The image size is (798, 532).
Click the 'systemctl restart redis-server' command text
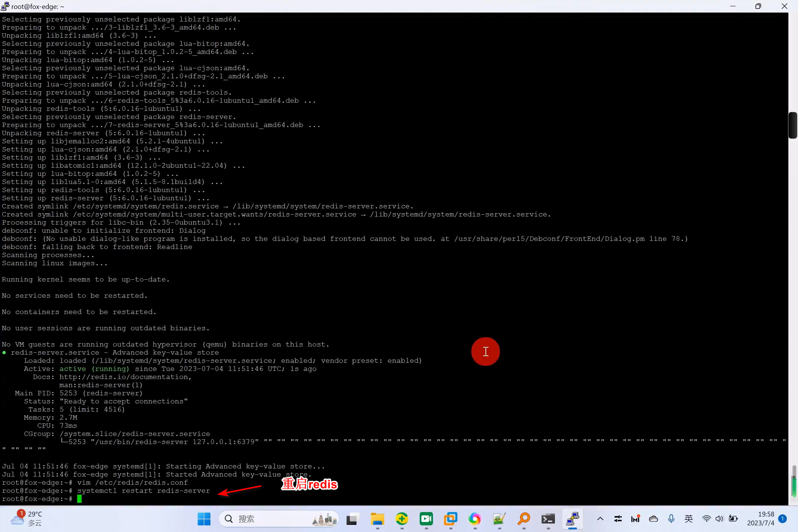tap(144, 491)
